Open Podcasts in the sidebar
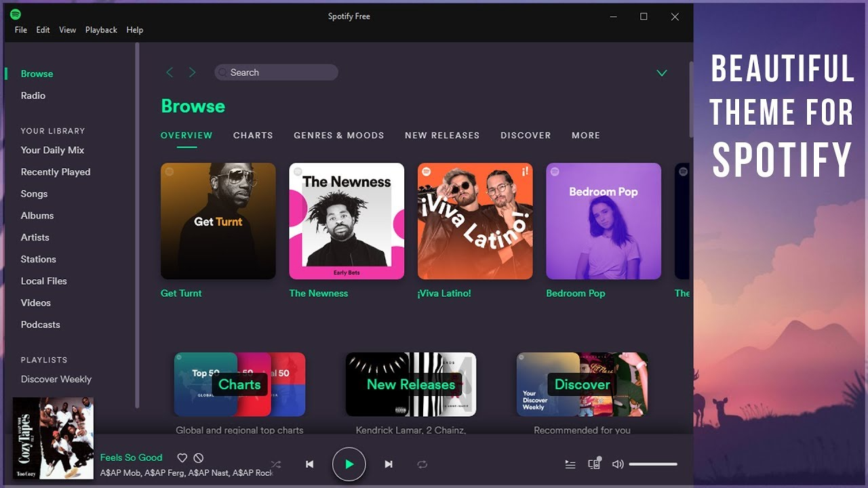This screenshot has width=868, height=488. pos(41,325)
